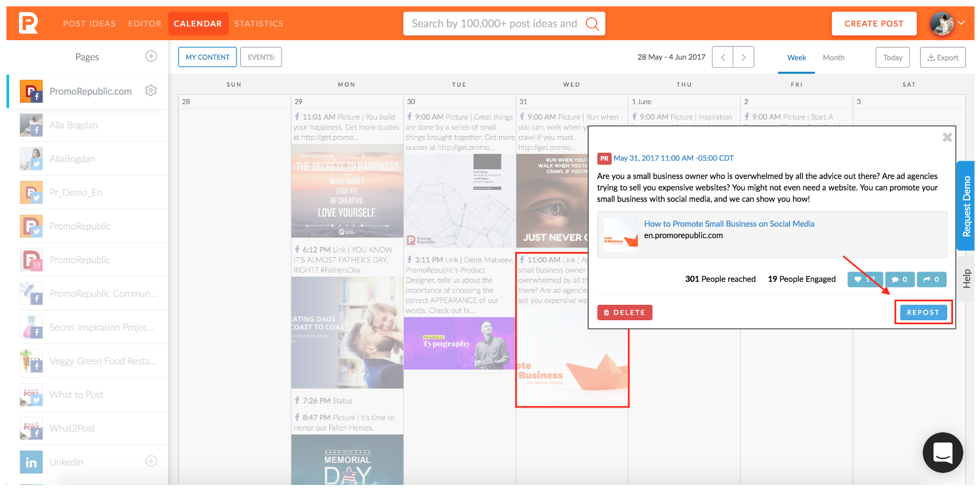This screenshot has height=489, width=980.
Task: Click the PromoRepublic logo icon
Action: tap(28, 24)
